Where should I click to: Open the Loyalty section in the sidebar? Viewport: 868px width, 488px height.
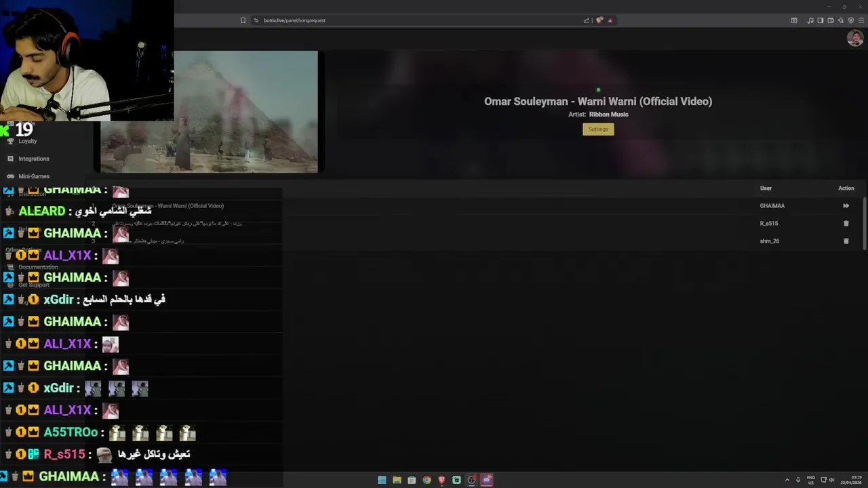click(27, 141)
